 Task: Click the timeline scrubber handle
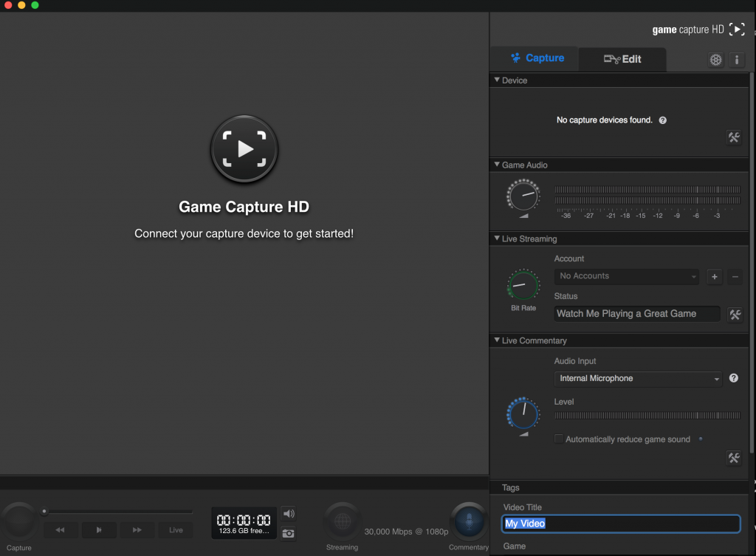click(x=44, y=511)
